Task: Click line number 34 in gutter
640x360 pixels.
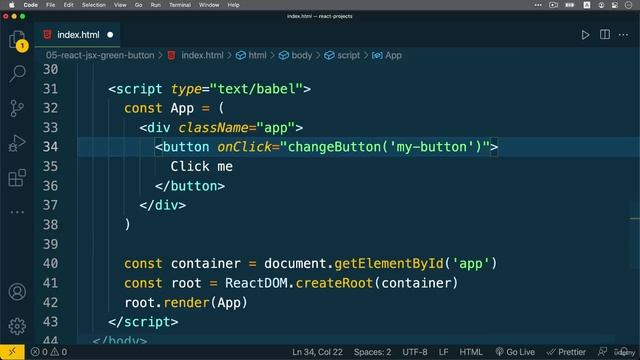Action: [x=51, y=147]
